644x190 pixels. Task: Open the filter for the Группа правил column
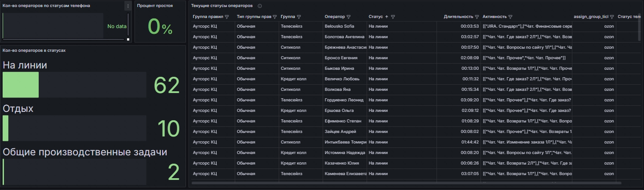(227, 17)
